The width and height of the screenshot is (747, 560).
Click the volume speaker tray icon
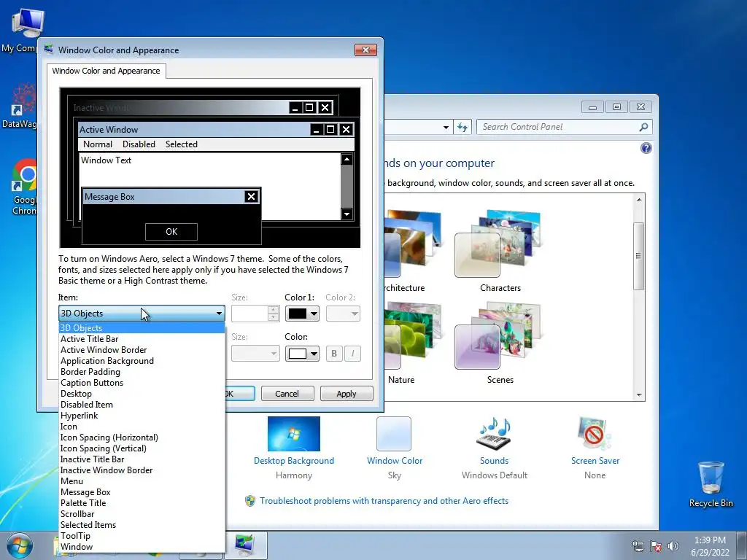pyautogui.click(x=673, y=546)
